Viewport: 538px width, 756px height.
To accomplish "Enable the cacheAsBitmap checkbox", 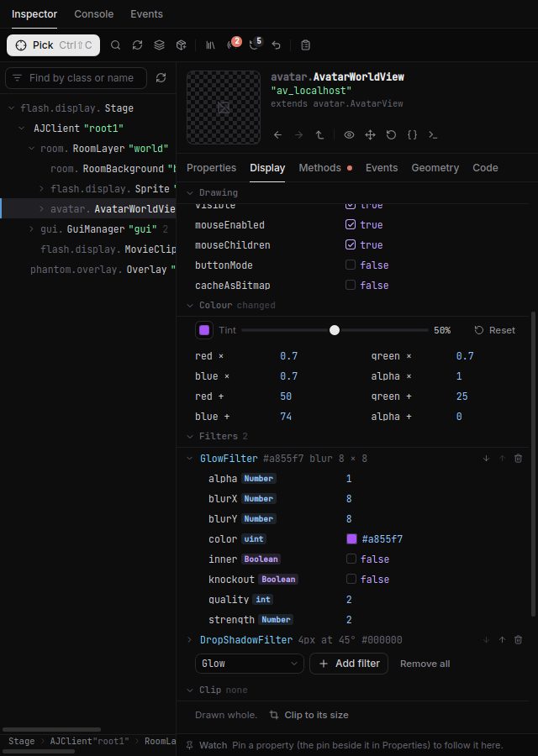I will click(351, 285).
